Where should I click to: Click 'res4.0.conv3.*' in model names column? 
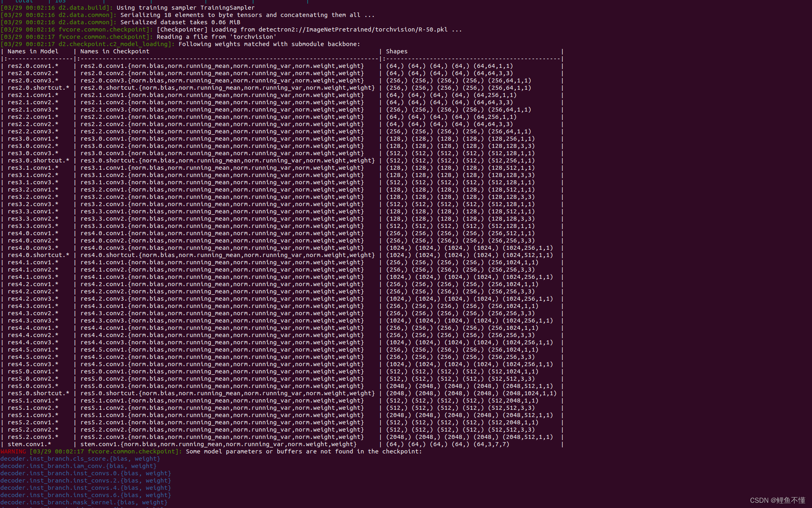[33, 248]
